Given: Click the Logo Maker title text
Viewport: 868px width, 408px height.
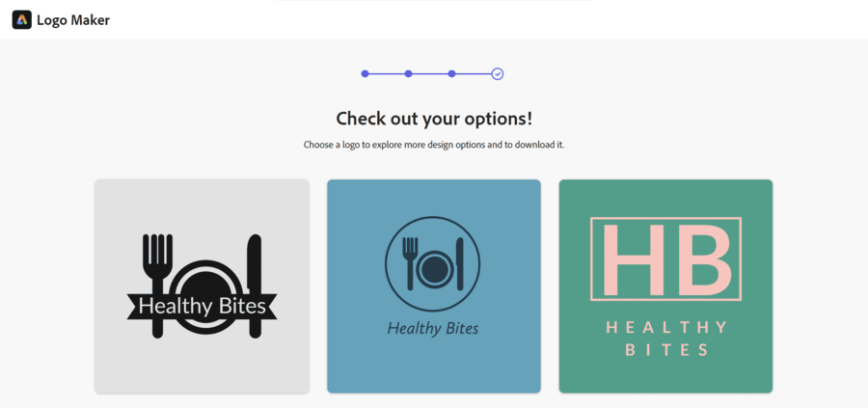Looking at the screenshot, I should pos(73,20).
